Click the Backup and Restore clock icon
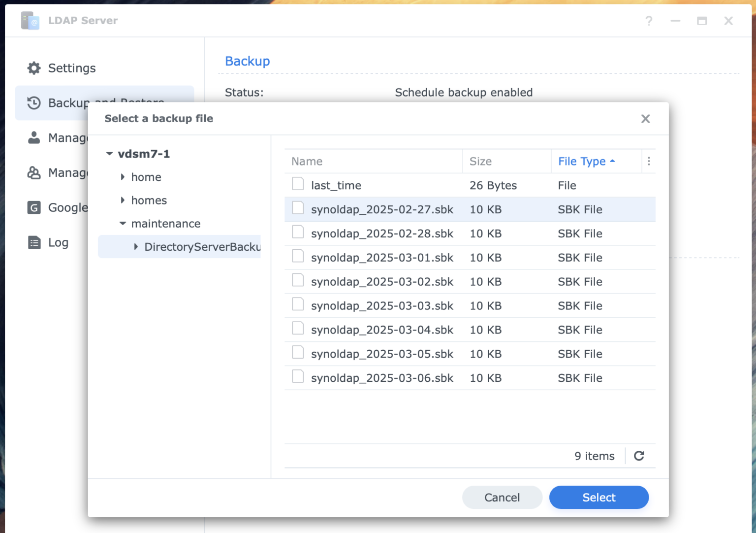This screenshot has width=756, height=533. coord(33,103)
